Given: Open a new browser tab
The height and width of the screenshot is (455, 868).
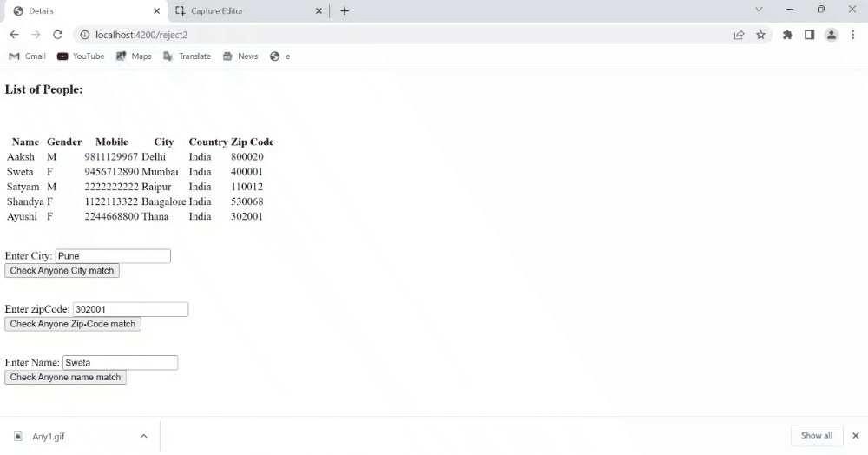Looking at the screenshot, I should pos(345,10).
